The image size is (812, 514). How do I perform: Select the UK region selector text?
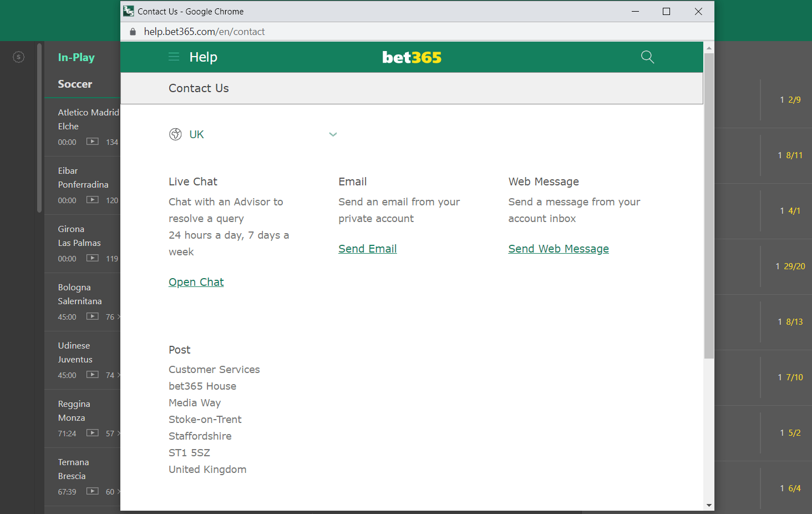pyautogui.click(x=196, y=134)
